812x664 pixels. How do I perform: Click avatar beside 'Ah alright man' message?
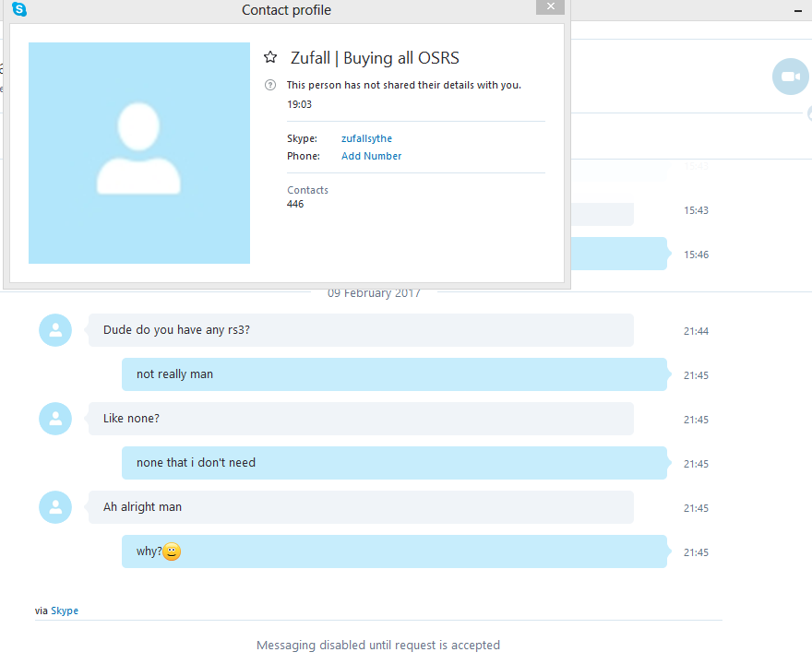tap(55, 507)
